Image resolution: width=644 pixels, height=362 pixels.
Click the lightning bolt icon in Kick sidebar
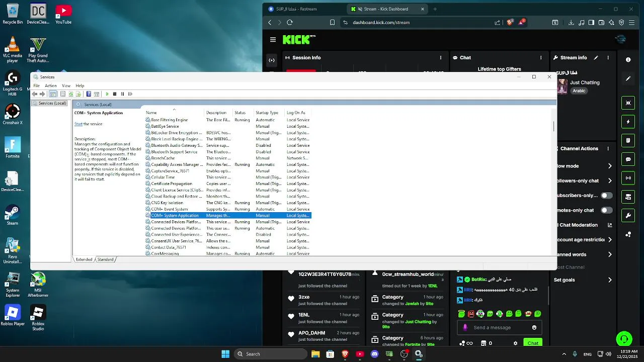628,122
